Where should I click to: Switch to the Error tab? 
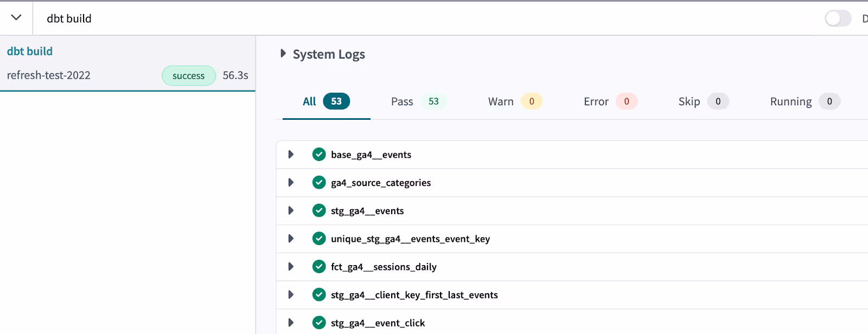point(610,101)
